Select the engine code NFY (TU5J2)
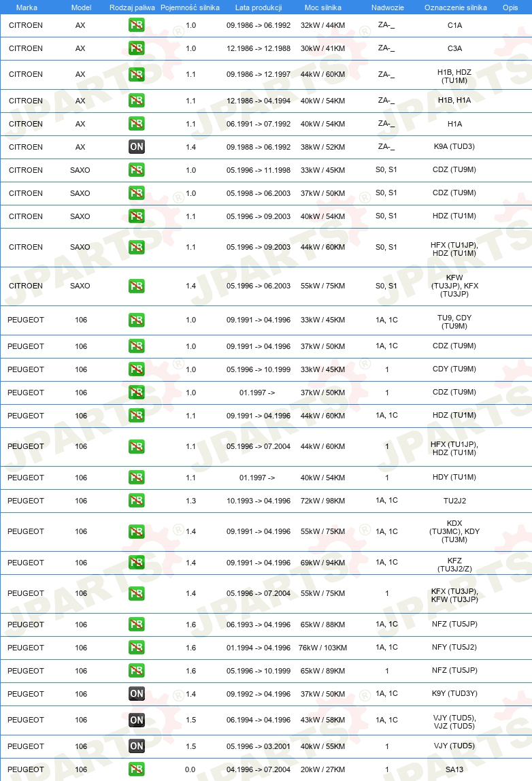Screen dimensions: 532x781 click(x=454, y=647)
